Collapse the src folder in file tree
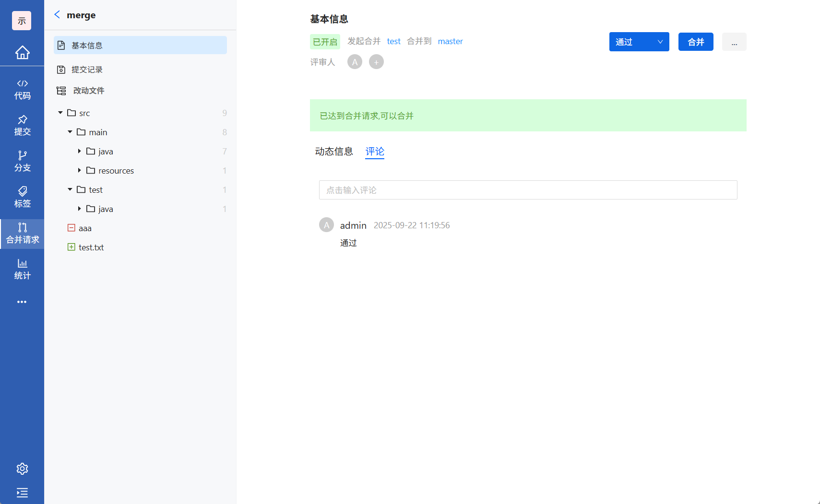820x504 pixels. click(x=60, y=113)
